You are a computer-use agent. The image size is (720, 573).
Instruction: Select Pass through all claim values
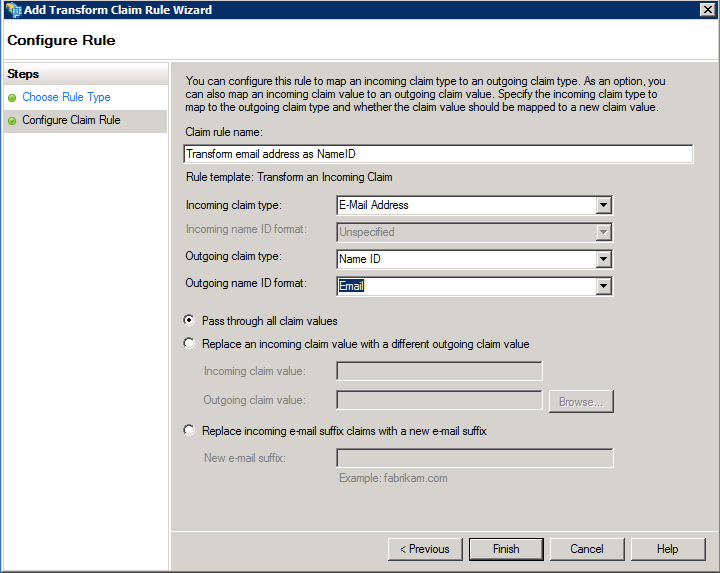[190, 321]
